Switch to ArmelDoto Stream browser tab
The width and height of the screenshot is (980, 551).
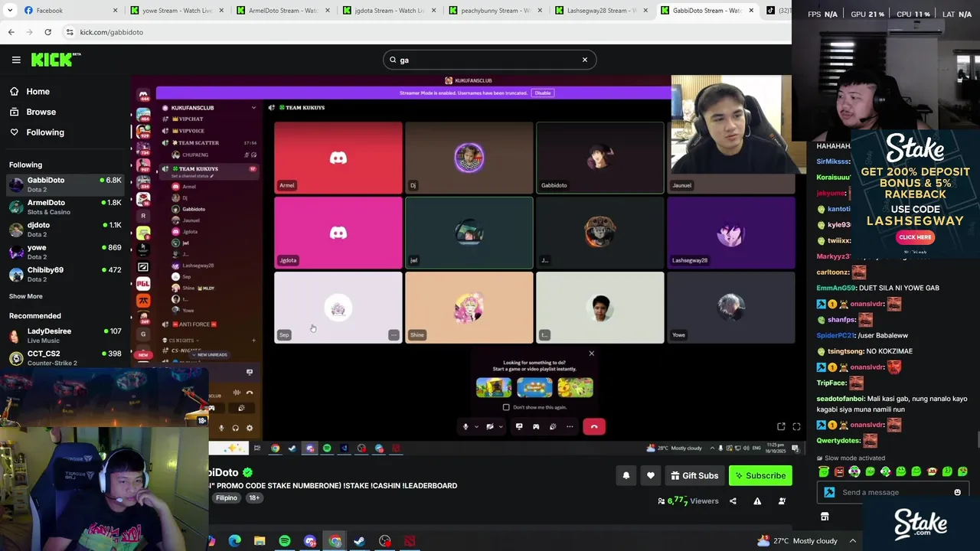point(282,10)
